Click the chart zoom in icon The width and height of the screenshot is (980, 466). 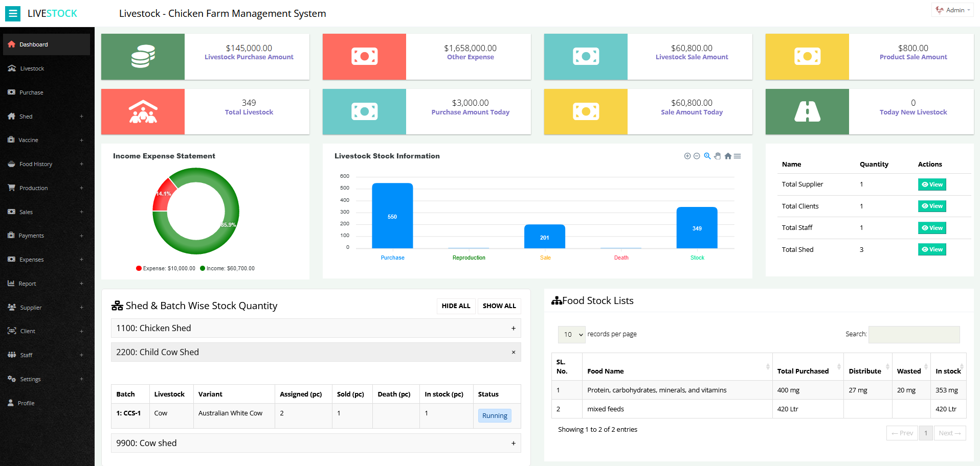coord(687,156)
